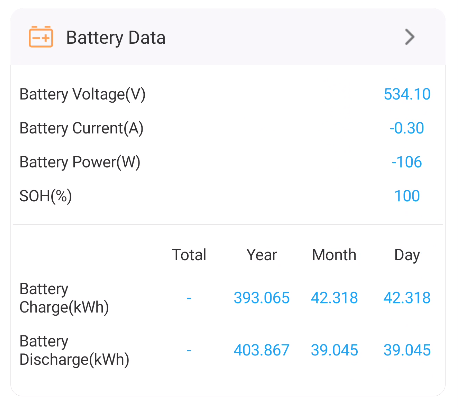Expand Battery Data with the chevron arrow
This screenshot has height=408, width=458.
[x=410, y=37]
